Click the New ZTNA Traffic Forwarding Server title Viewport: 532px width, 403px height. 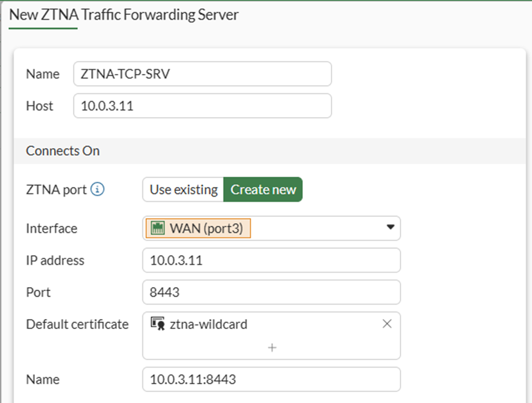(x=124, y=15)
